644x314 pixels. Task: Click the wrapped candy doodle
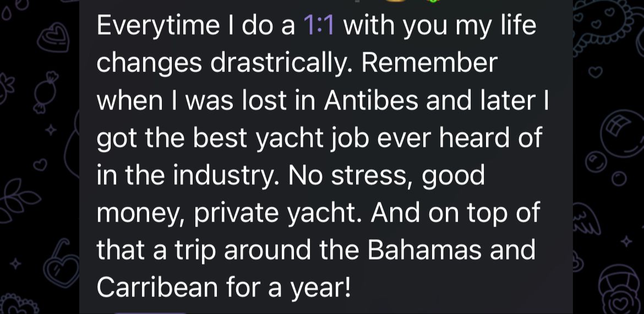click(46, 91)
